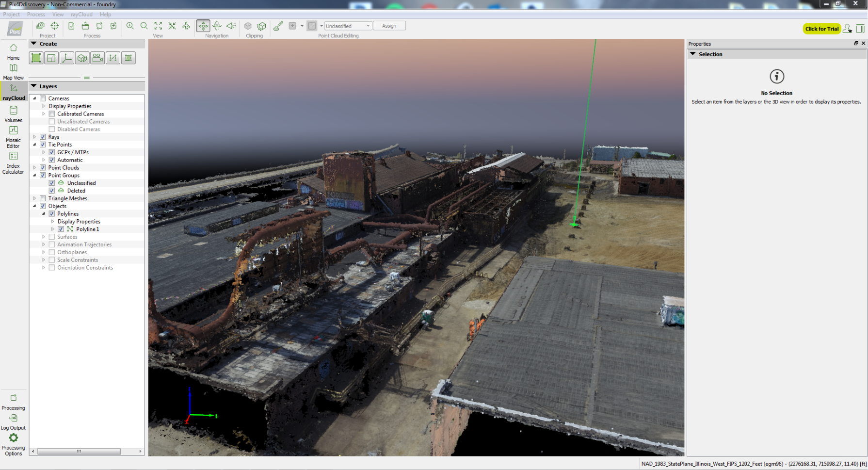
Task: Click the last hatched-square create icon
Action: tap(129, 58)
